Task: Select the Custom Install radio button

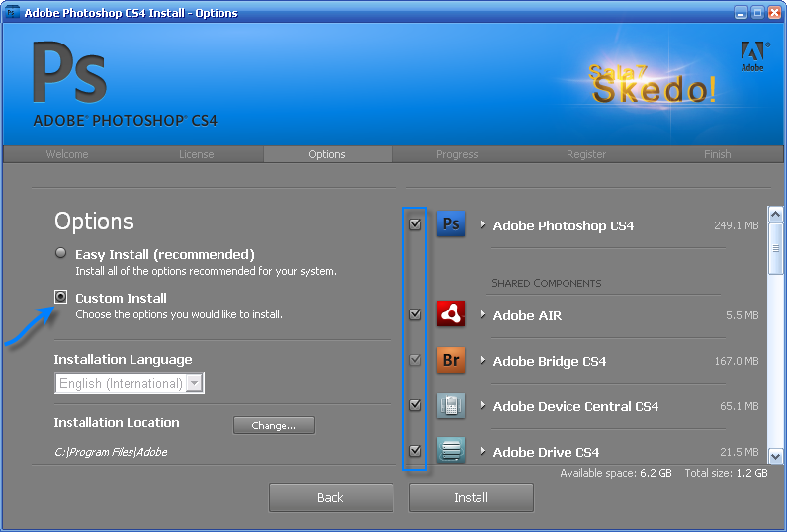Action: coord(60,297)
